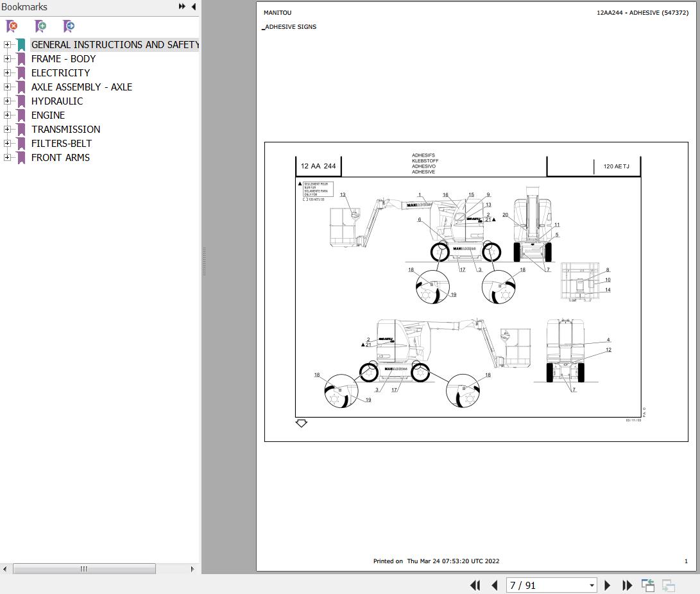The height and width of the screenshot is (594, 700).
Task: Select the ELECTRICITY bookmark
Action: pos(61,72)
